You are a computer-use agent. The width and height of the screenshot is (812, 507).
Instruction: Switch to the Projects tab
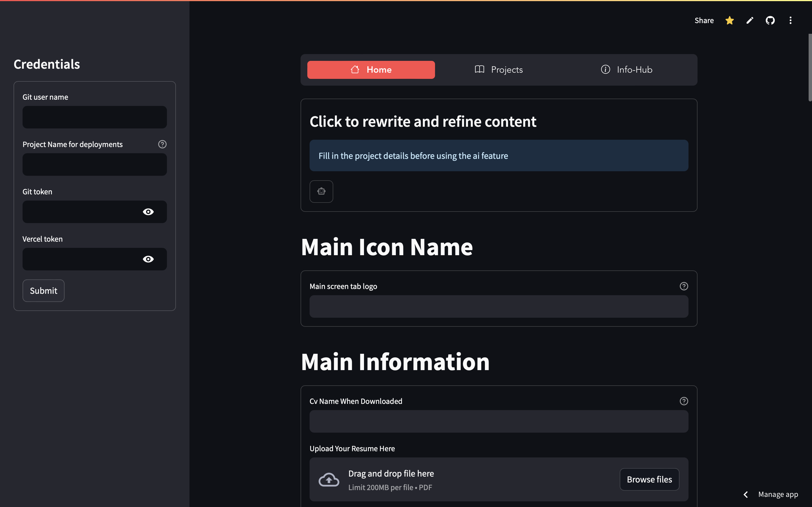[x=498, y=70]
